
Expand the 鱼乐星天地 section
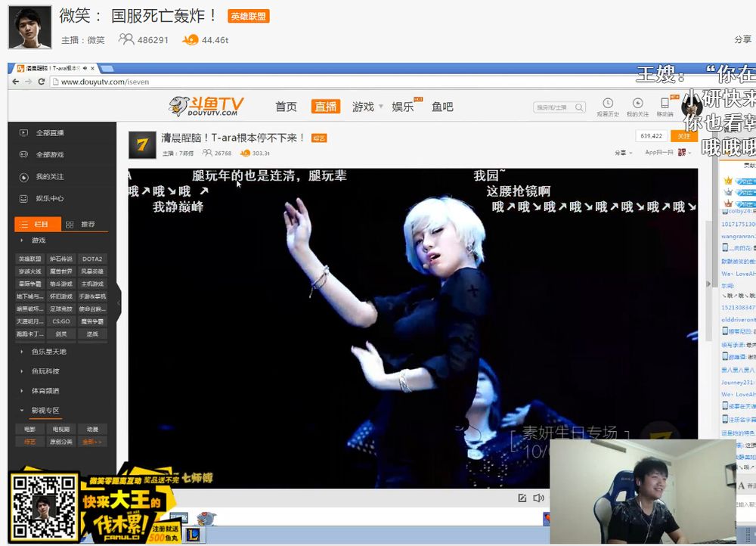tap(48, 352)
